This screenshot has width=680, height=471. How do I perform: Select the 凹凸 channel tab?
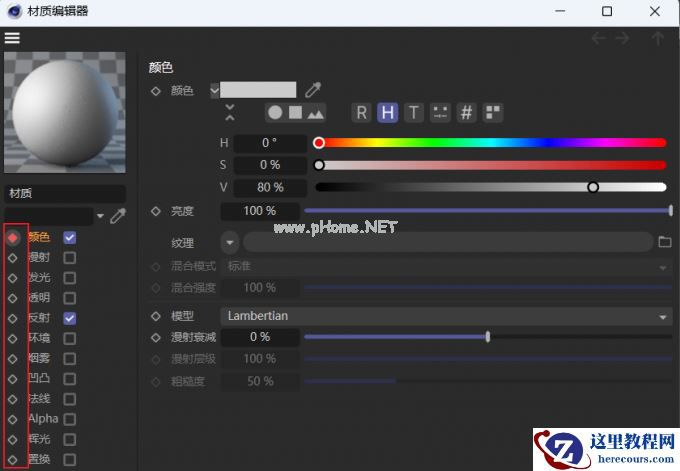point(39,379)
